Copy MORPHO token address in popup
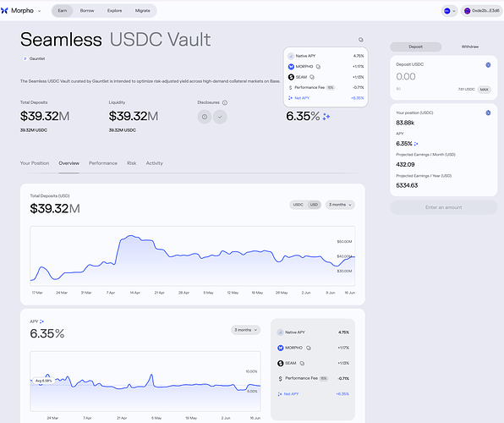504x423 pixels. 318,67
